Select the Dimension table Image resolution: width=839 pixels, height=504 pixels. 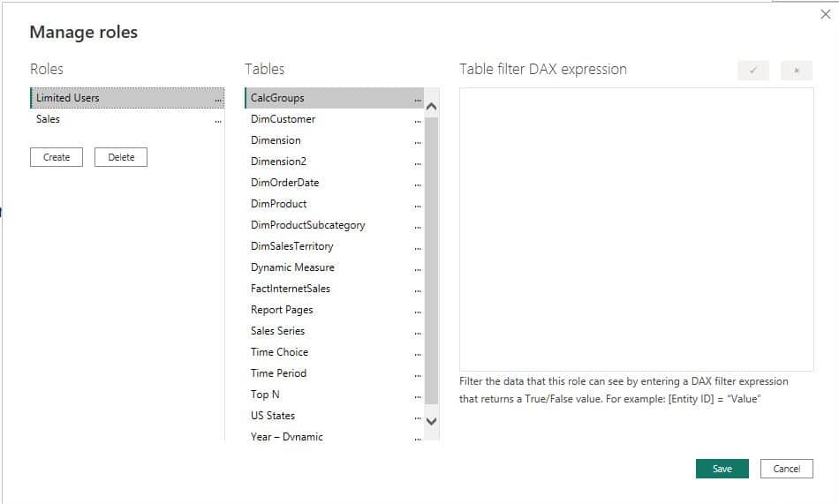(x=334, y=140)
